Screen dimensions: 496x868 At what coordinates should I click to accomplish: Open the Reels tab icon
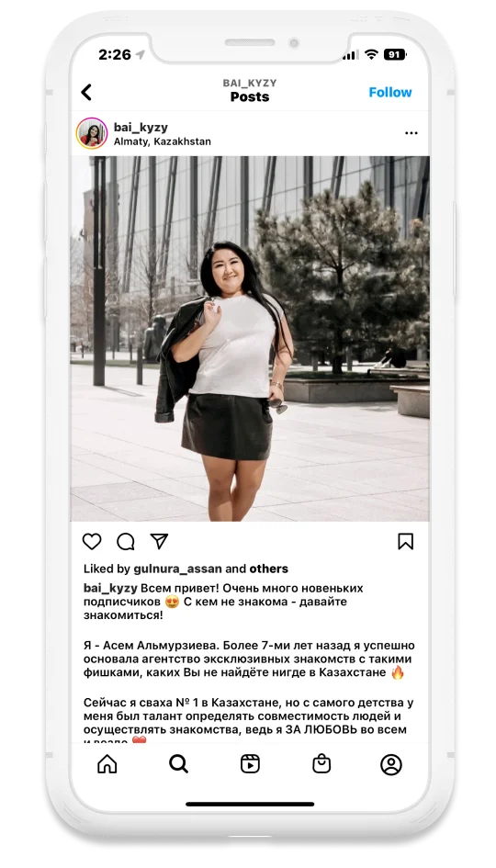click(x=250, y=764)
